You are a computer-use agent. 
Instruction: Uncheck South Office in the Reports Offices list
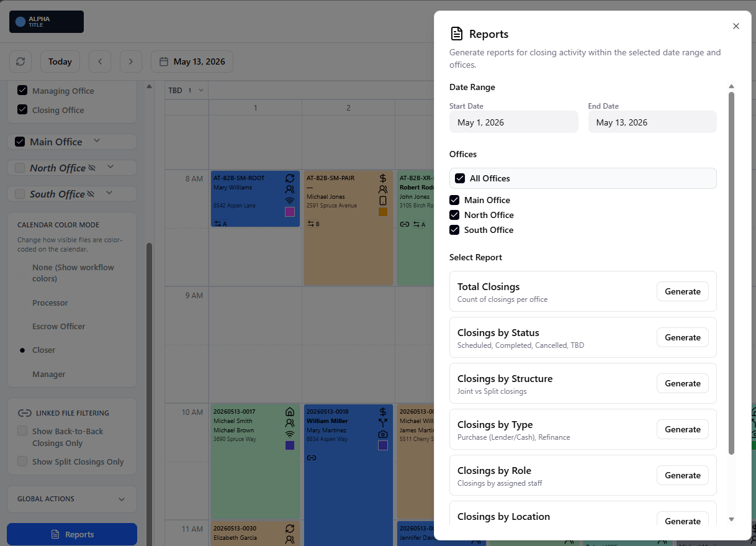click(454, 230)
